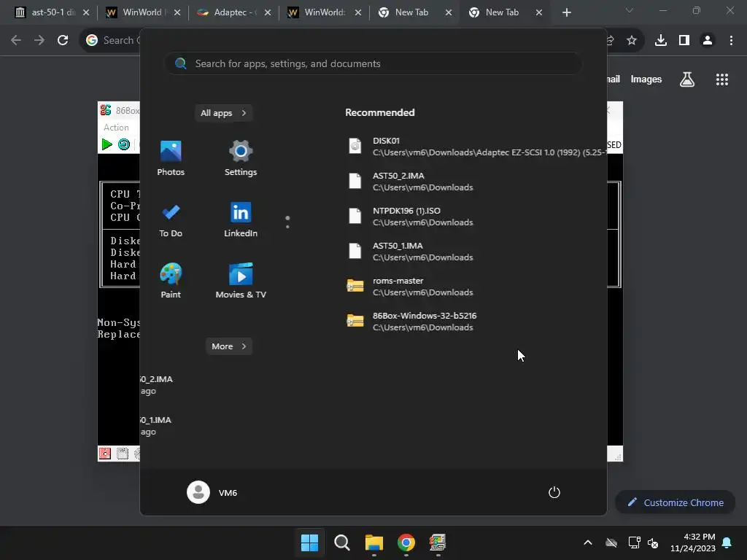This screenshot has height=560, width=747.
Task: Open the Action menu in 86Box
Action: tap(116, 127)
